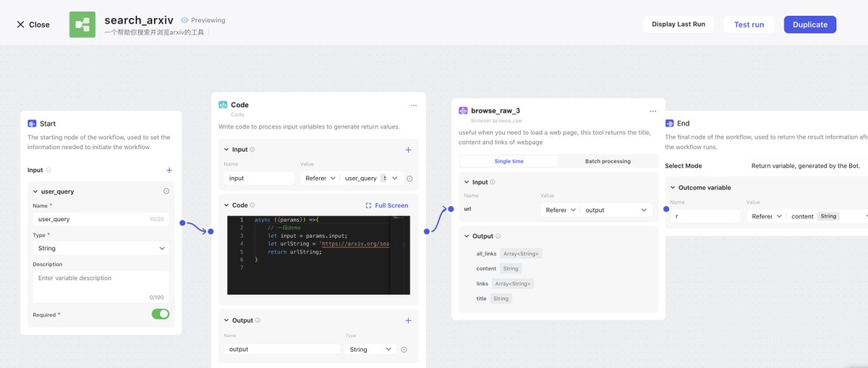Open the Reference dropdown in End node
The width and height of the screenshot is (868, 368).
click(766, 215)
